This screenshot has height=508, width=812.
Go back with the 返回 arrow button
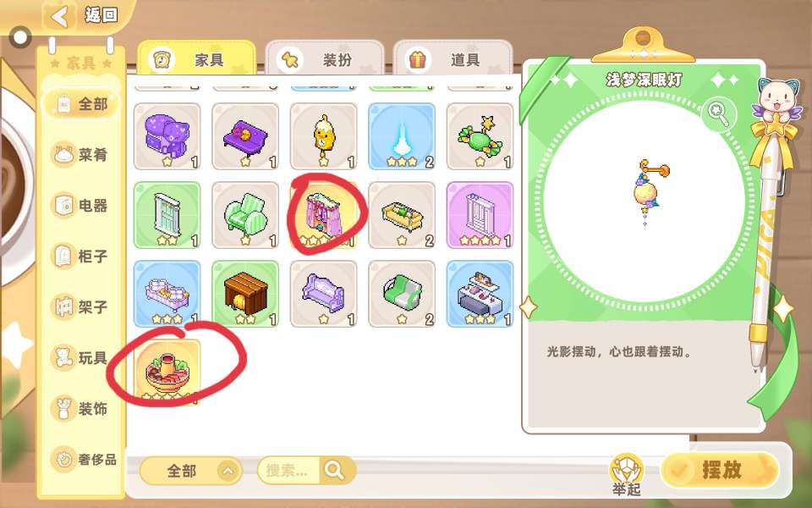coord(60,16)
